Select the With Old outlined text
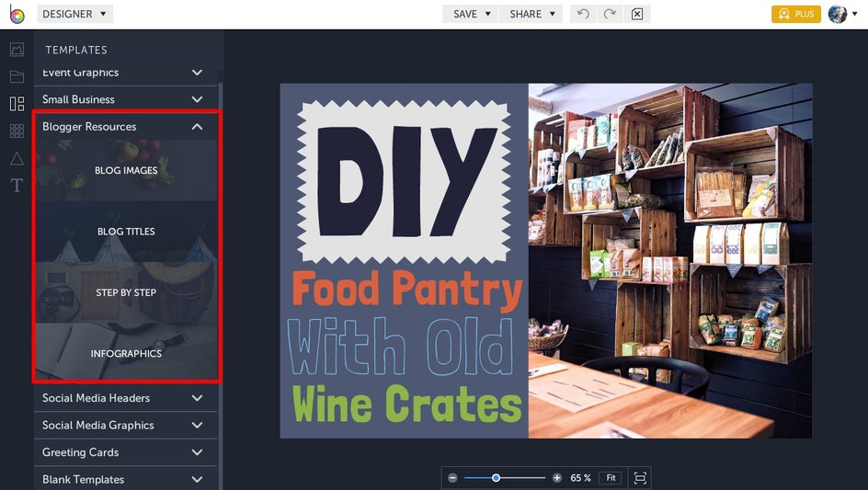868x490 pixels. click(401, 347)
